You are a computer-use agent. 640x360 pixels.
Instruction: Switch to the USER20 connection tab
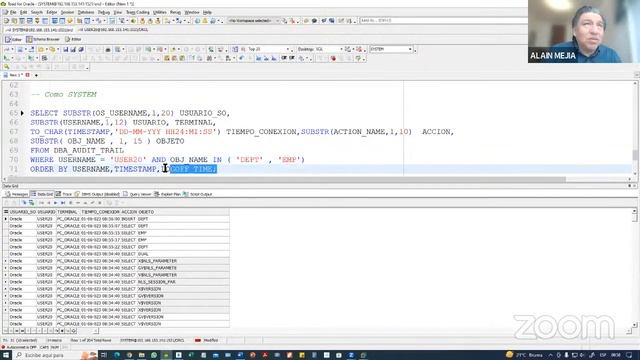[x=113, y=30]
